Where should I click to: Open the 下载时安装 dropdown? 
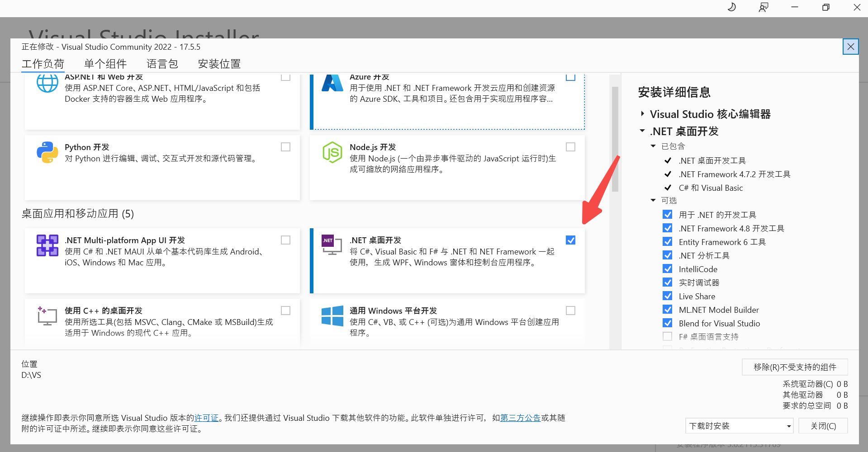pos(740,426)
